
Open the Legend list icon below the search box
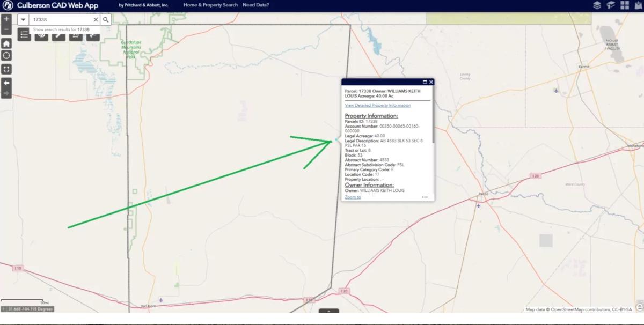[x=24, y=35]
